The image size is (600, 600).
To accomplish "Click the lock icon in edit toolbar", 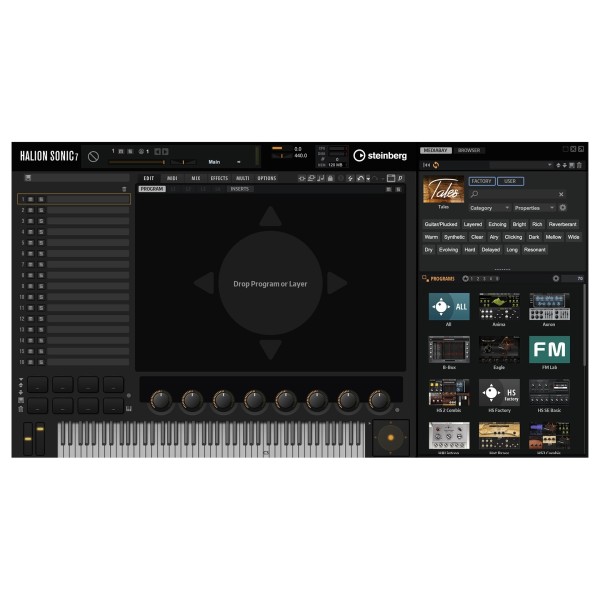I will click(x=330, y=178).
